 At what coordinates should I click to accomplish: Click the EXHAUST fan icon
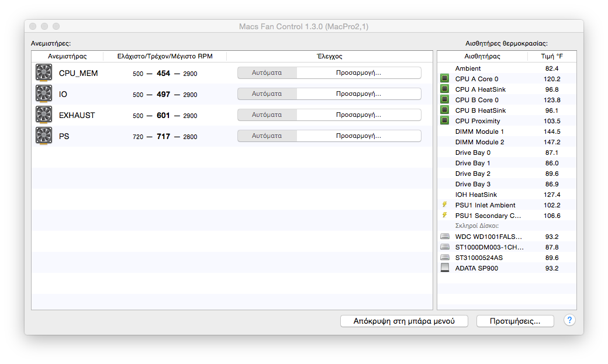point(44,115)
